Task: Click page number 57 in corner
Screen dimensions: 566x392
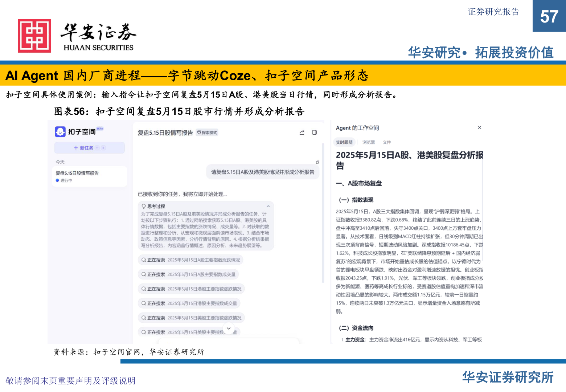Action: tap(549, 16)
